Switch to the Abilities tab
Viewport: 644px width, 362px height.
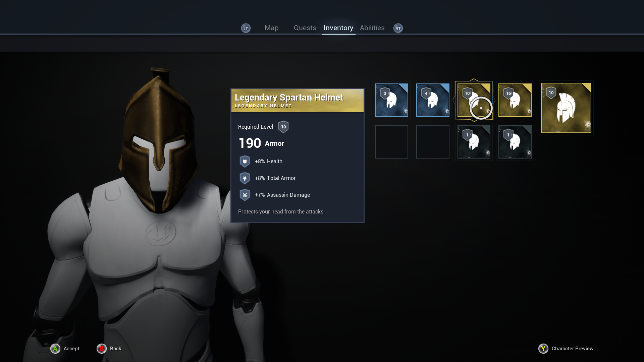click(372, 28)
